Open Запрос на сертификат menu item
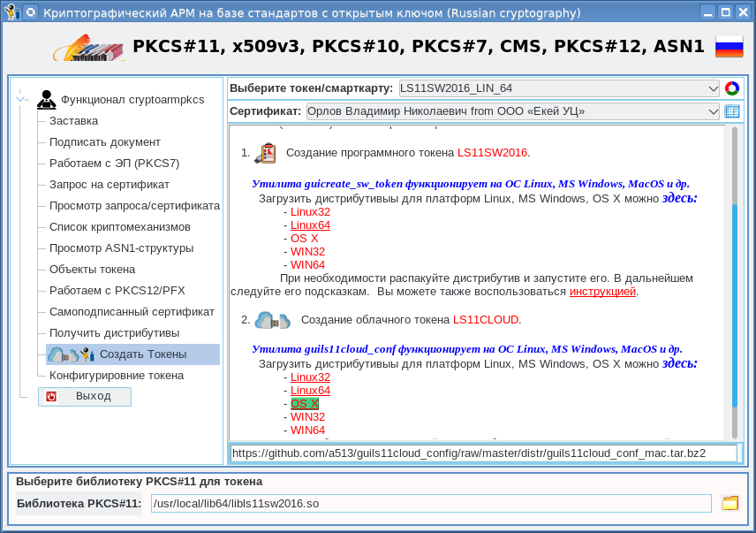756x533 pixels. [109, 185]
